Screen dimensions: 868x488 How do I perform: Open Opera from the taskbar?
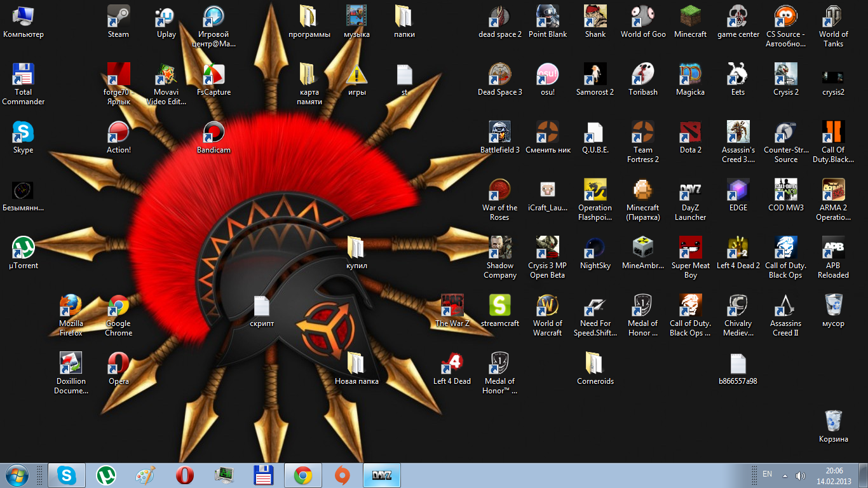click(185, 475)
